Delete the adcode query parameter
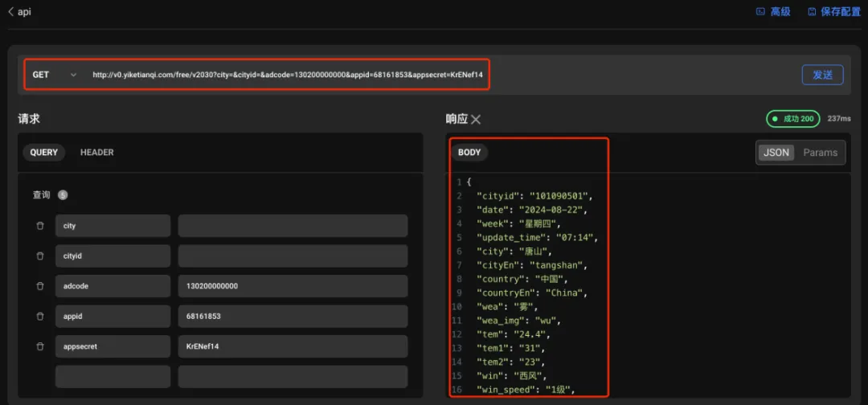 [x=40, y=286]
